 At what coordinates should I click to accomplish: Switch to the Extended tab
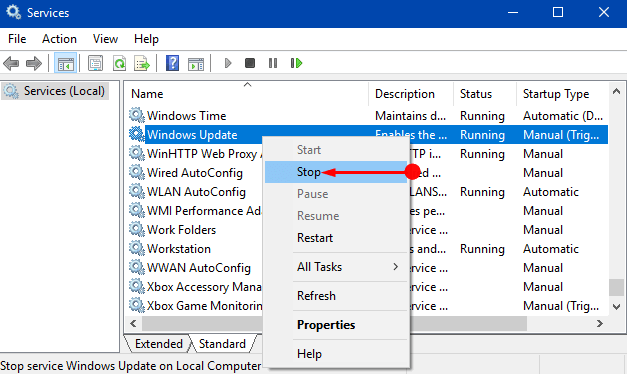pyautogui.click(x=159, y=344)
